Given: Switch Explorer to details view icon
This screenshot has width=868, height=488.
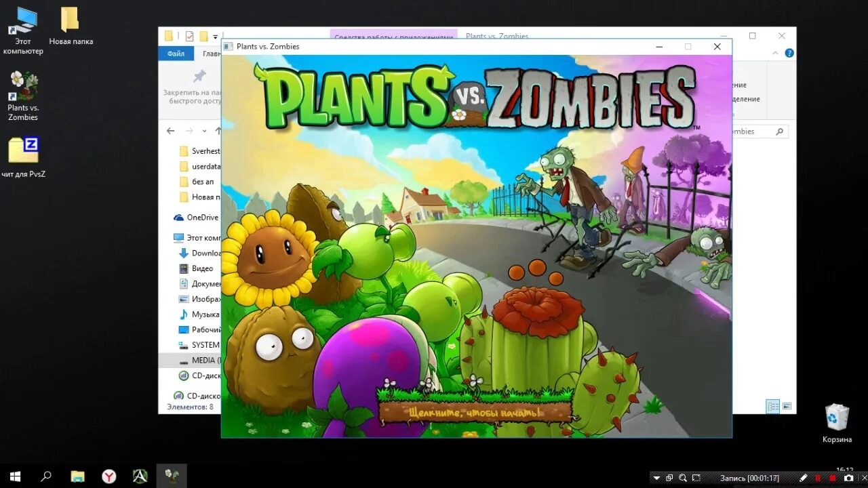Looking at the screenshot, I should 773,407.
